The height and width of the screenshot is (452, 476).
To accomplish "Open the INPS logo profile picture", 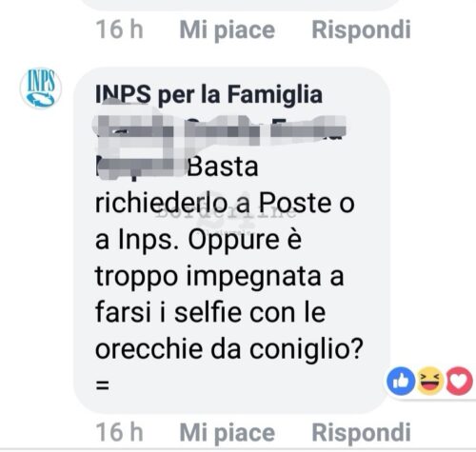I will pos(41,88).
